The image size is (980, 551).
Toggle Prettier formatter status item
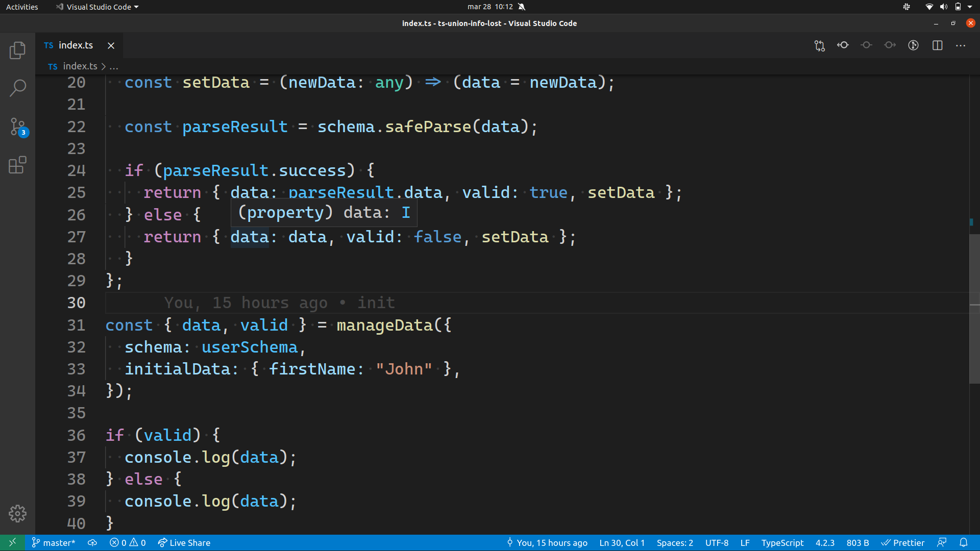pos(903,543)
